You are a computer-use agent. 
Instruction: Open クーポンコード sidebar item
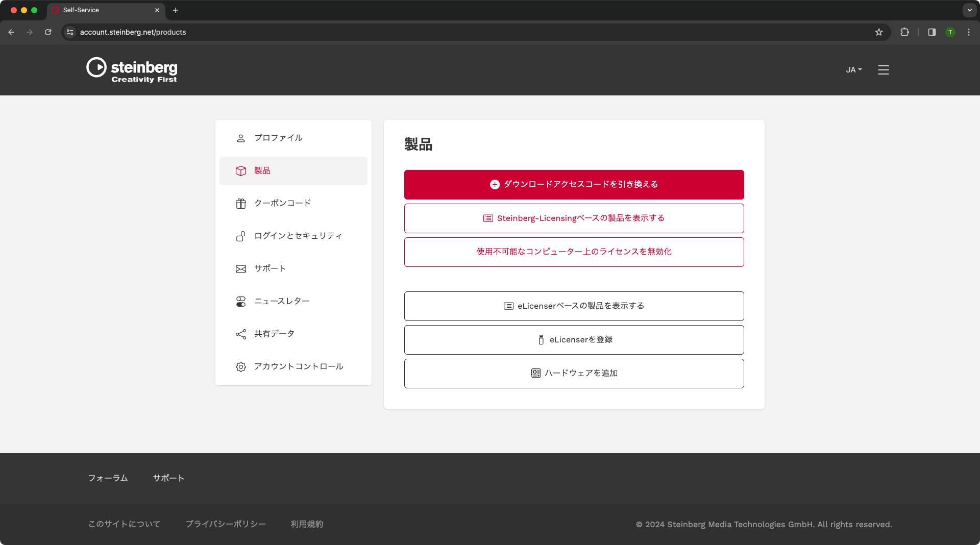point(293,203)
